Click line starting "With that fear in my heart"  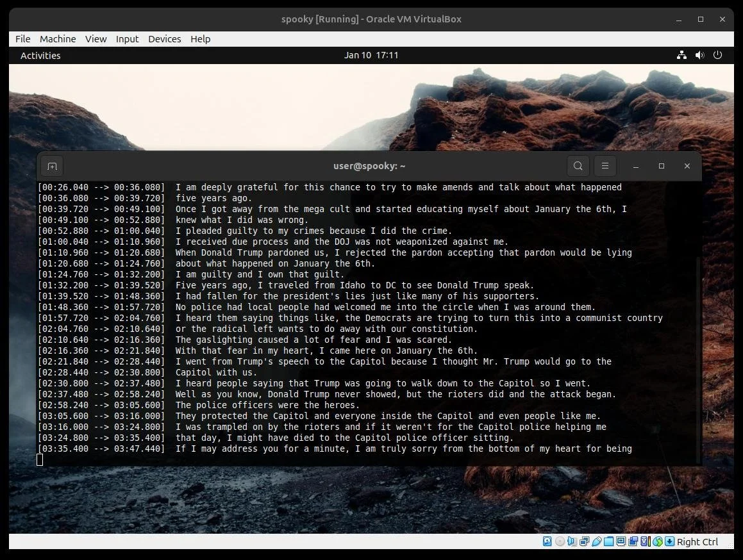coord(326,350)
